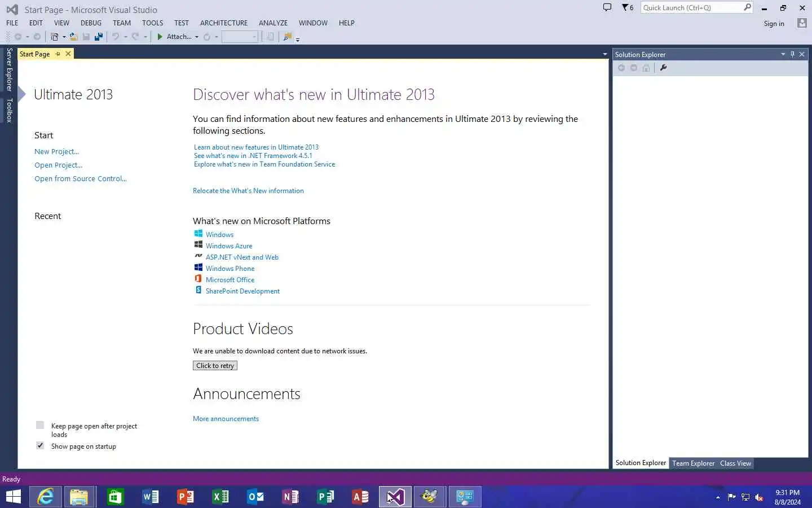Image resolution: width=812 pixels, height=508 pixels.
Task: Open the Attach debug target dropdown
Action: [x=197, y=37]
